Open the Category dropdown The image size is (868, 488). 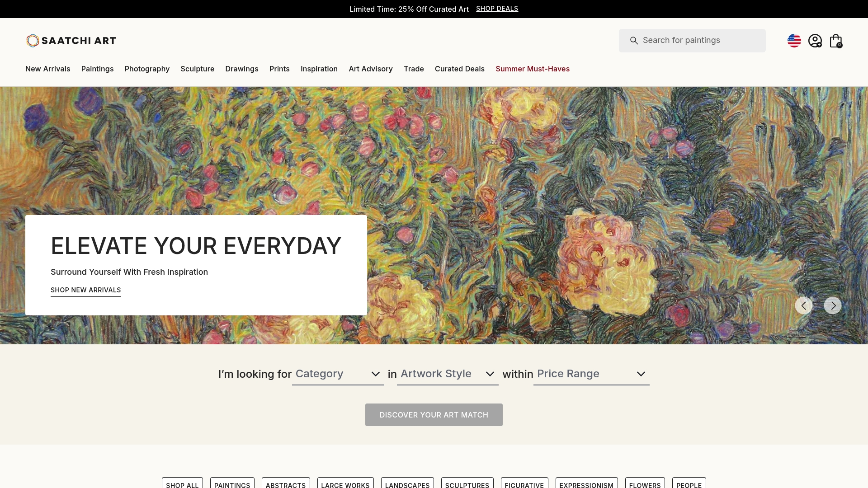coord(338,374)
